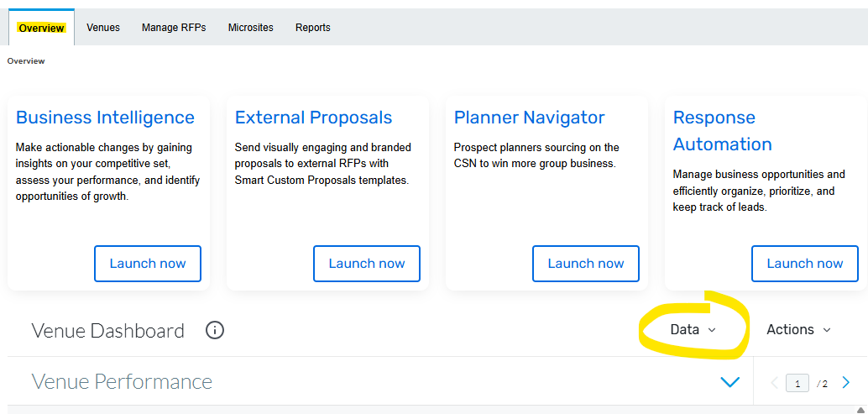Go to the Reports tab
Viewport: 868px width, 414px height.
[x=312, y=28]
